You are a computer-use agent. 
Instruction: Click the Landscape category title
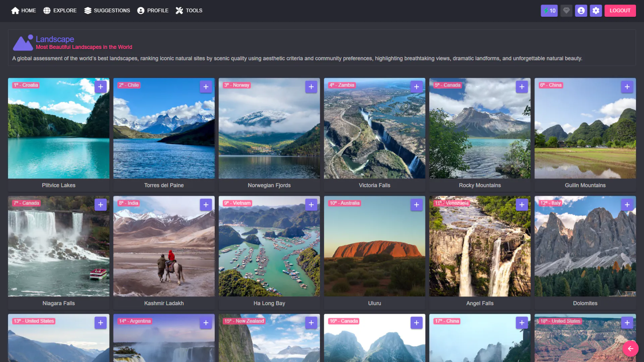[55, 39]
